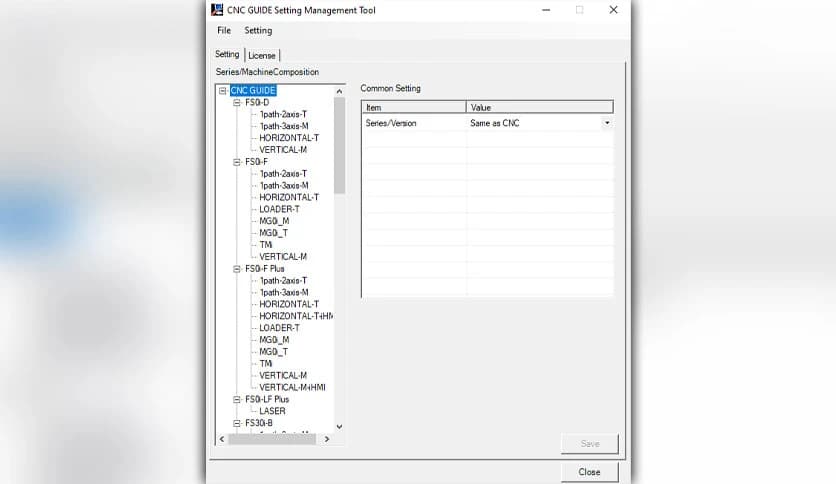Click the Item column header

pos(414,107)
